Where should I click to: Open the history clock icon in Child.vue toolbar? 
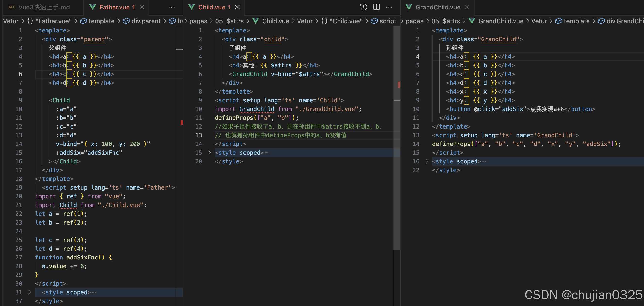click(363, 7)
